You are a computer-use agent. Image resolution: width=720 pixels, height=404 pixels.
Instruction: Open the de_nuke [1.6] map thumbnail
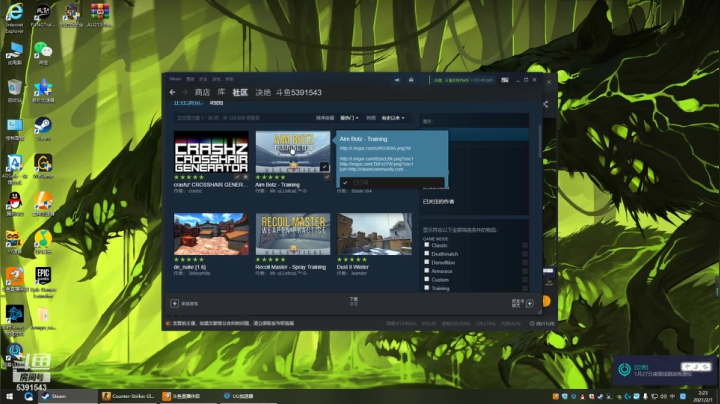(x=211, y=234)
